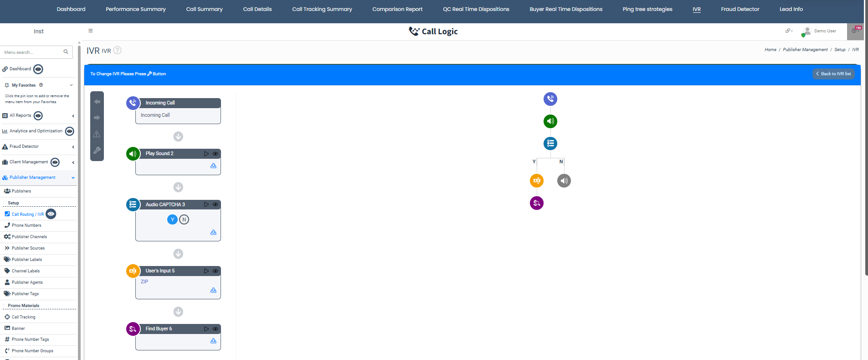
Task: Click download icon in Play Sound 2 card
Action: tap(213, 166)
